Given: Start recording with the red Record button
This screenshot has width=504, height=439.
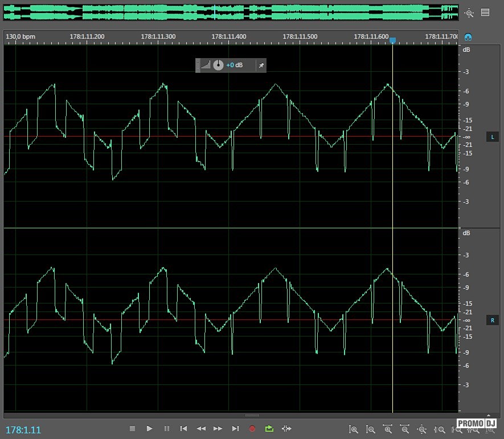Looking at the screenshot, I should (x=252, y=429).
